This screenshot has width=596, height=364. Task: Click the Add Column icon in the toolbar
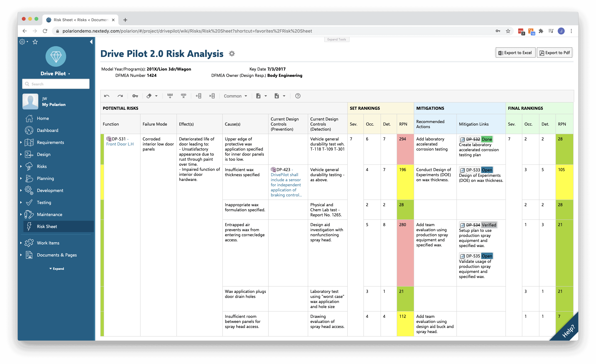pyautogui.click(x=198, y=96)
